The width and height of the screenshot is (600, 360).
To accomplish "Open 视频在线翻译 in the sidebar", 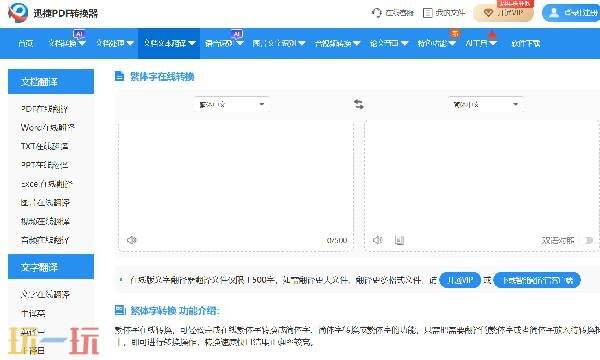I will click(x=45, y=221).
